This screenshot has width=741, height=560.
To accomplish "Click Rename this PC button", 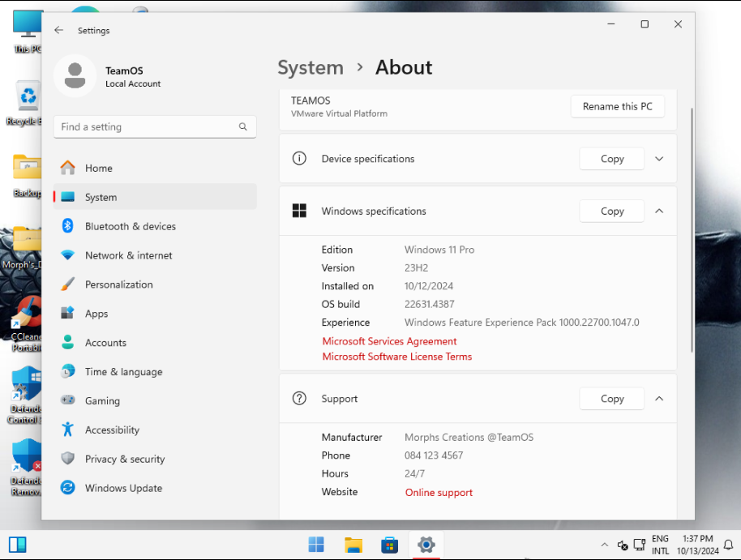I will (x=617, y=106).
